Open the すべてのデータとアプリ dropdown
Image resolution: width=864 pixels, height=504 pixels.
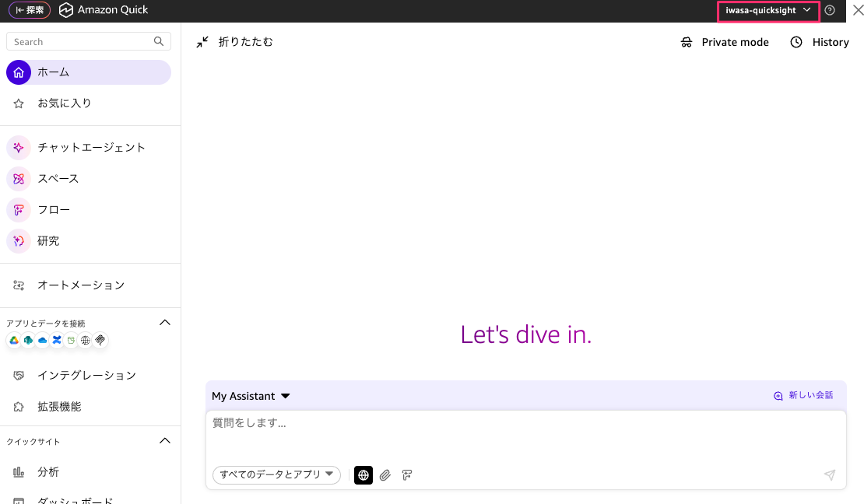click(276, 475)
